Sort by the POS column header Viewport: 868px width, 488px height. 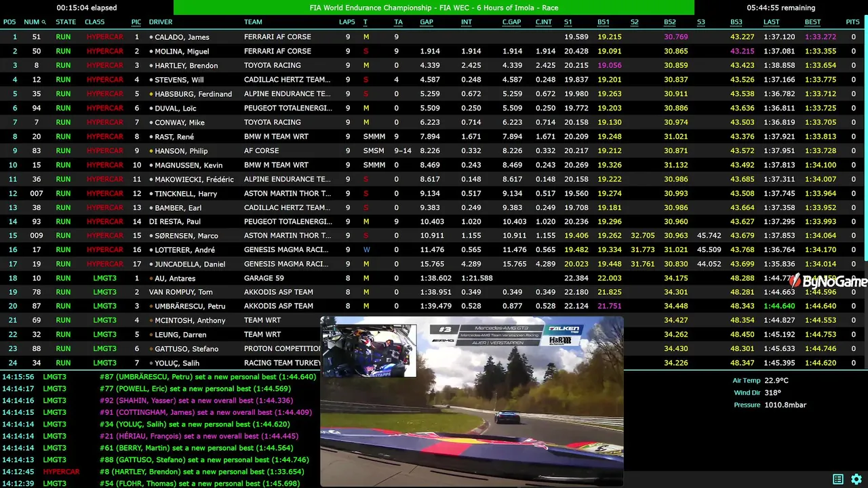(x=9, y=22)
